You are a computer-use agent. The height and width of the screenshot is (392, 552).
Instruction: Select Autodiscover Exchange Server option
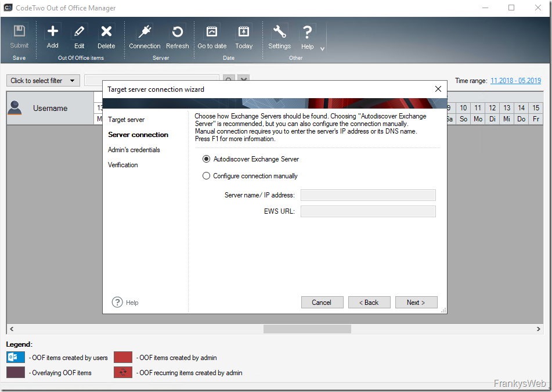[x=251, y=159]
